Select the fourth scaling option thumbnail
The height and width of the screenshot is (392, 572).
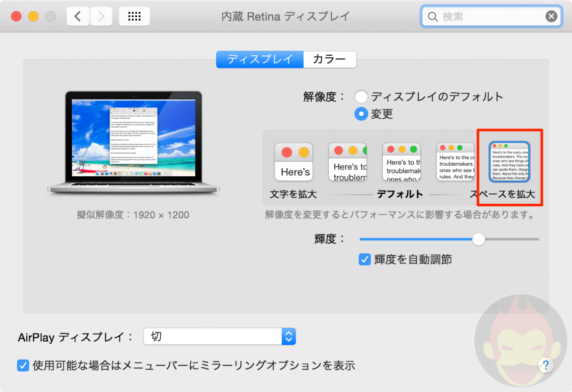pyautogui.click(x=455, y=162)
